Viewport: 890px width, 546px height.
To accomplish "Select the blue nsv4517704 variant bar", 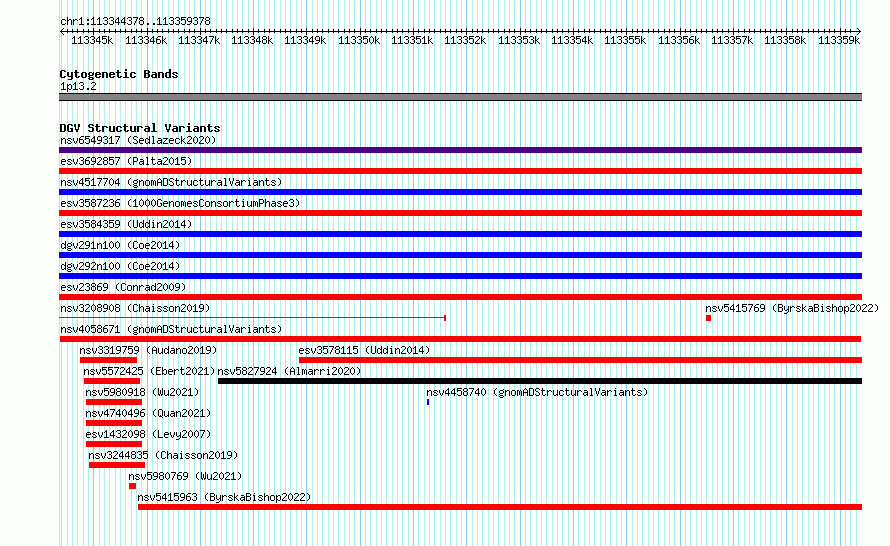I will [460, 192].
